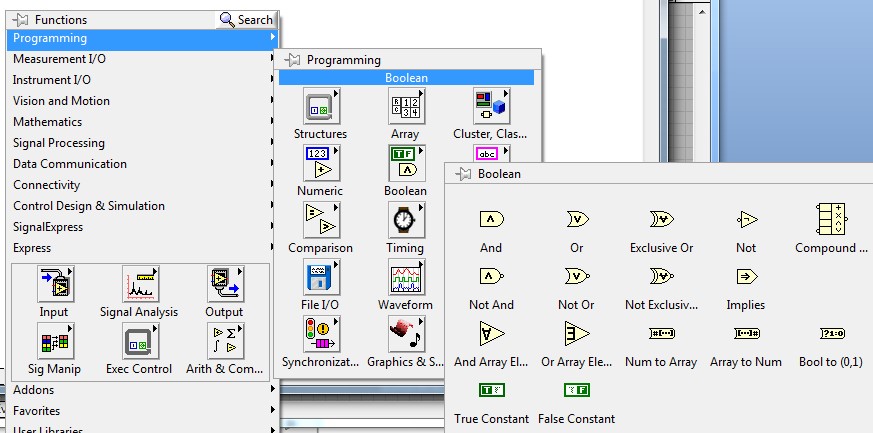The image size is (873, 433).
Task: Open the Array subpalette
Action: [x=406, y=106]
